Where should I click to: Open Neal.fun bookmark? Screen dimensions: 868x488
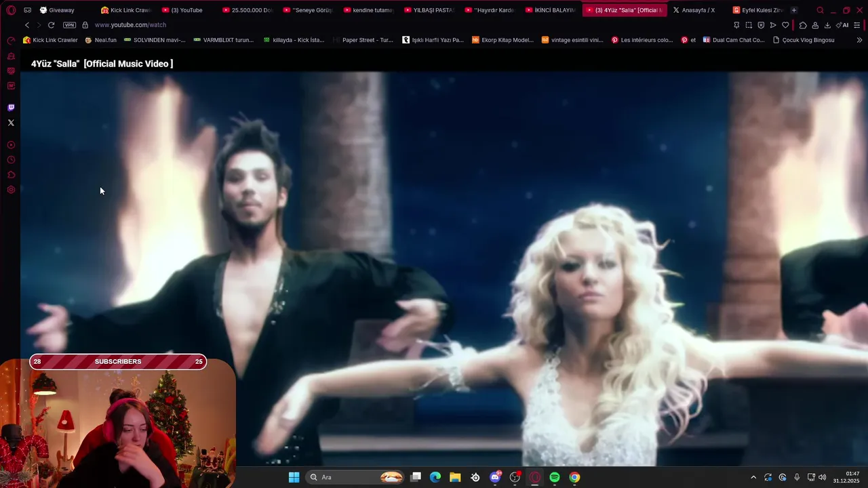(x=100, y=40)
